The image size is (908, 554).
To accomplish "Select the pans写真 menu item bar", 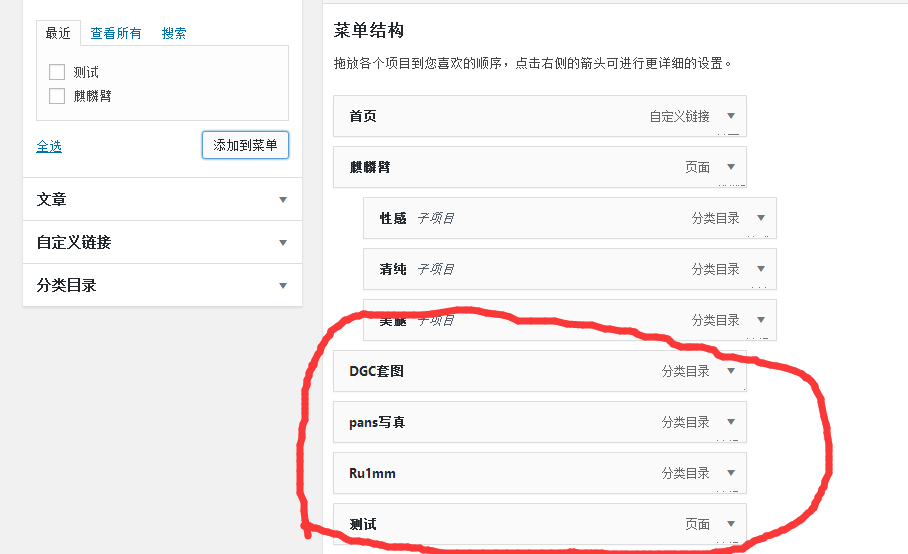I will click(500, 422).
